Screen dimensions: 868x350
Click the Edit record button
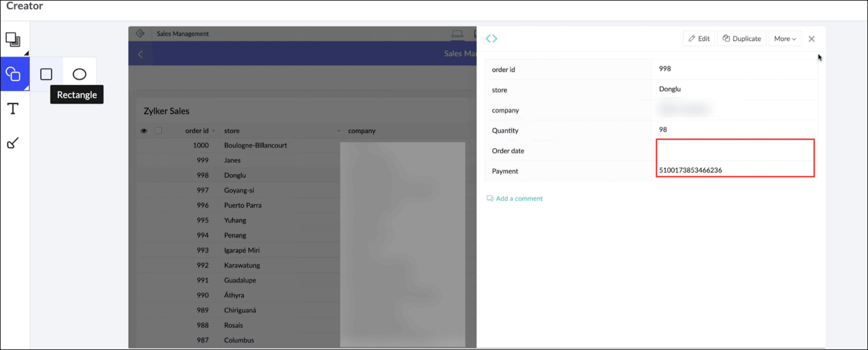[x=699, y=39]
